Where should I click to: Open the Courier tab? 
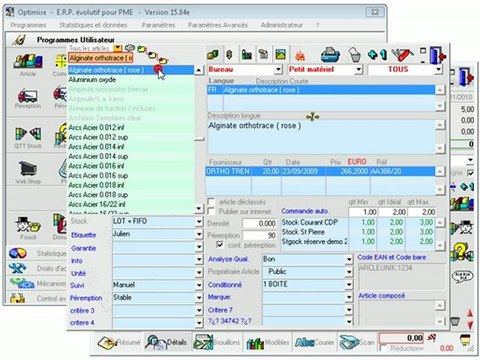tap(315, 342)
